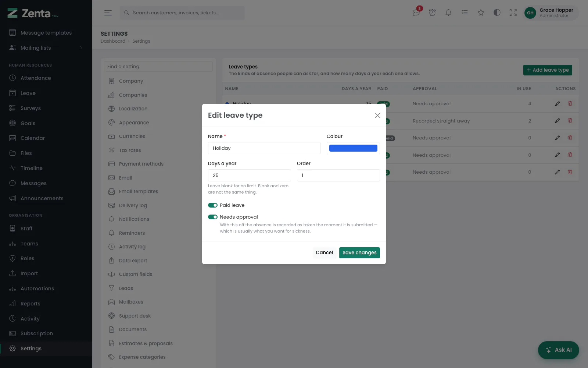Open the notifications bell in top bar
588x368 pixels.
pos(448,13)
